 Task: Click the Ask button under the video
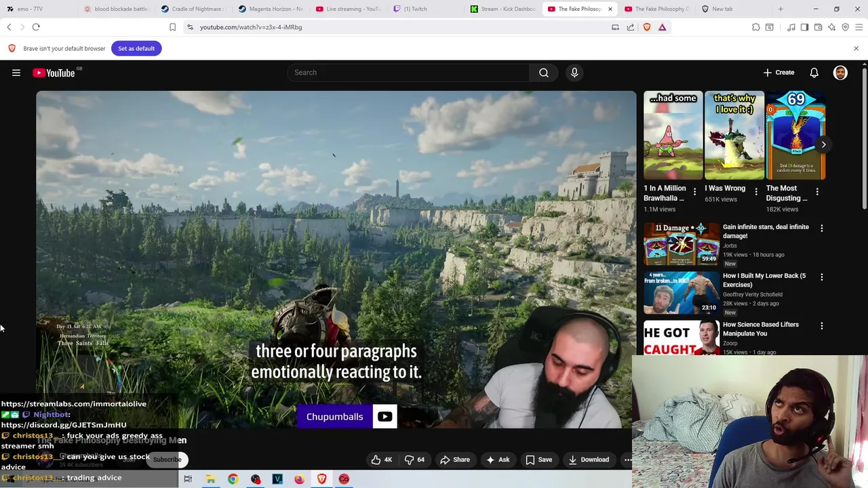(498, 460)
